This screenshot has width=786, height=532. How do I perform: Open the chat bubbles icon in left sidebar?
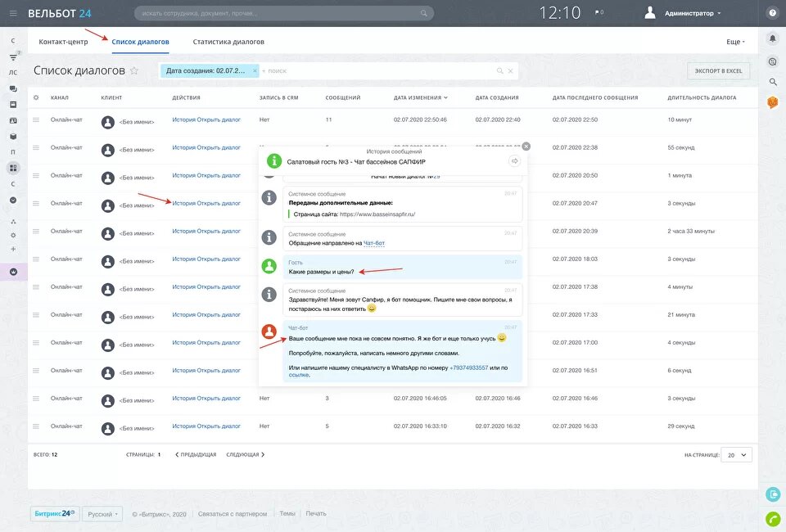13,88
